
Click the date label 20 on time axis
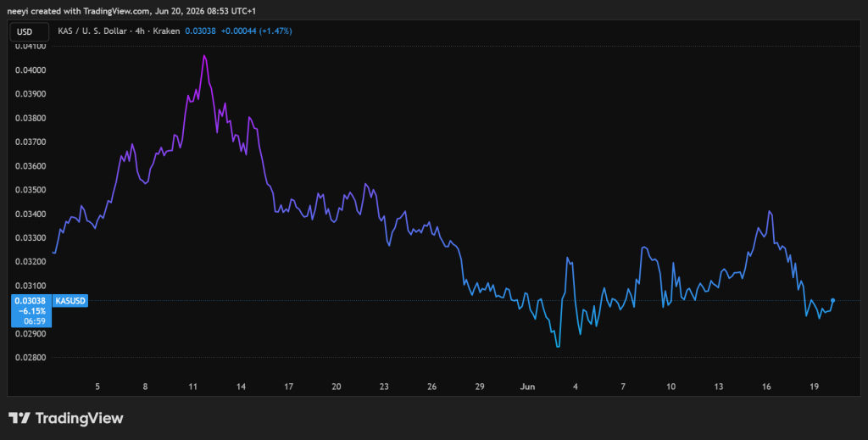(x=336, y=387)
